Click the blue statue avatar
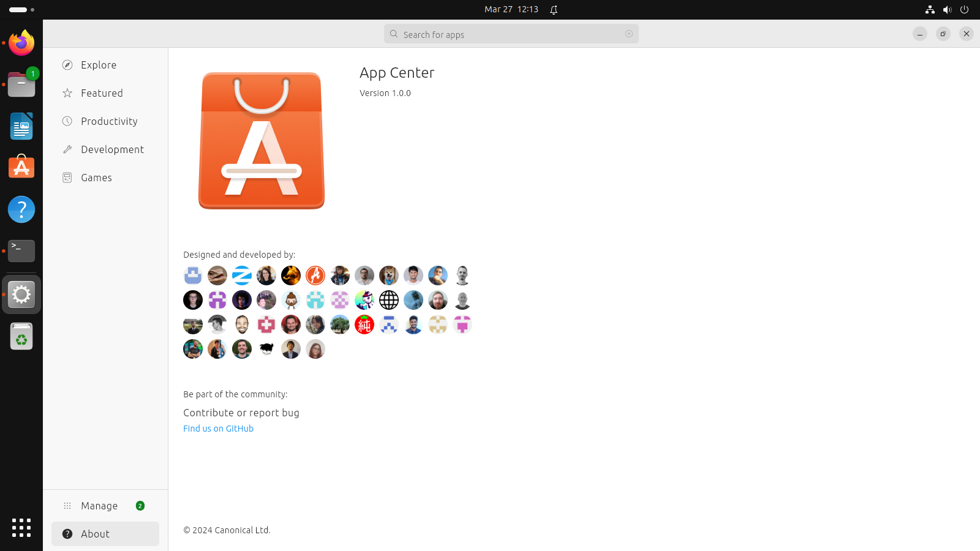 coord(413,300)
